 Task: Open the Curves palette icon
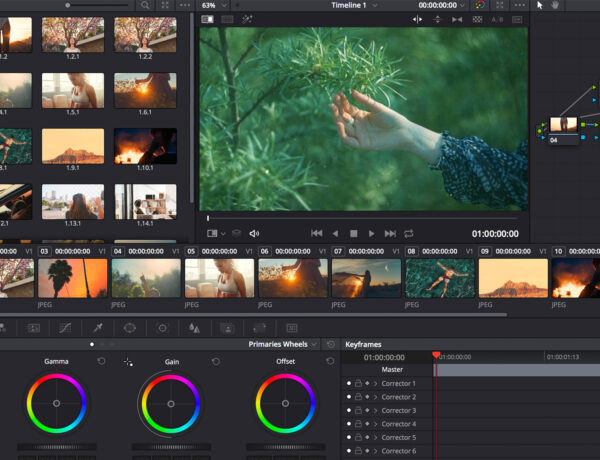click(x=66, y=327)
